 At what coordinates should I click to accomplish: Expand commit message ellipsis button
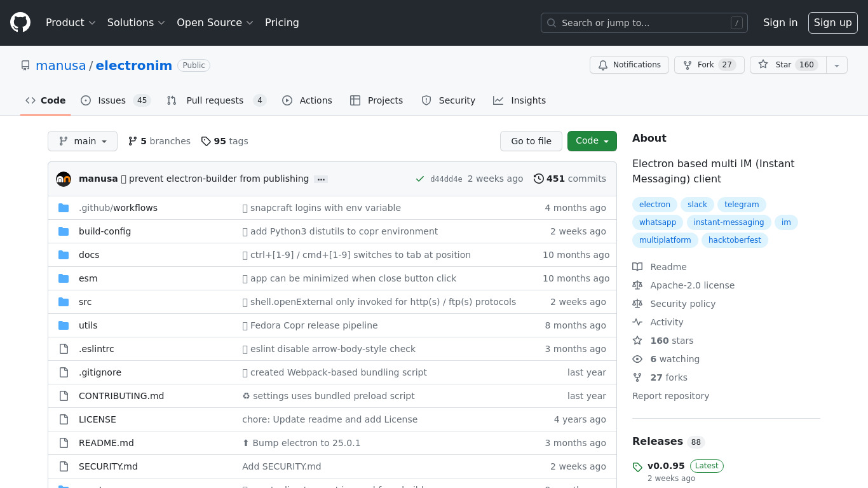tap(321, 179)
